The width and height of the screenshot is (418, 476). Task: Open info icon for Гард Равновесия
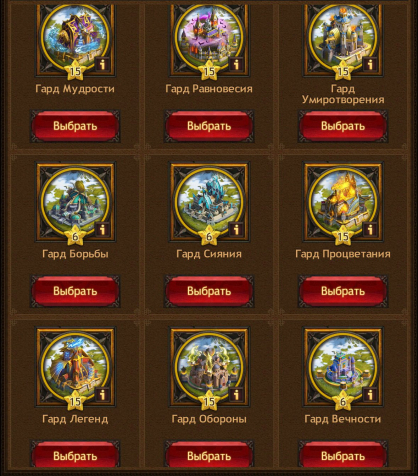coord(236,64)
